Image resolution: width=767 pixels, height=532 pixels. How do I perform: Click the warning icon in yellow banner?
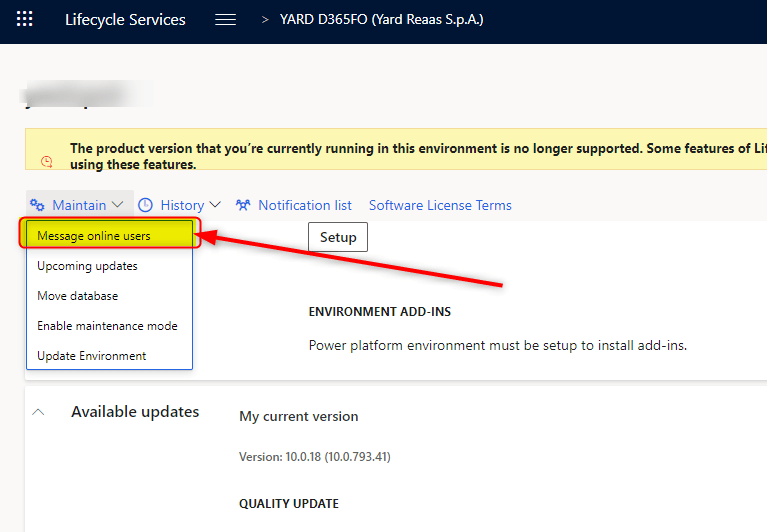46,161
